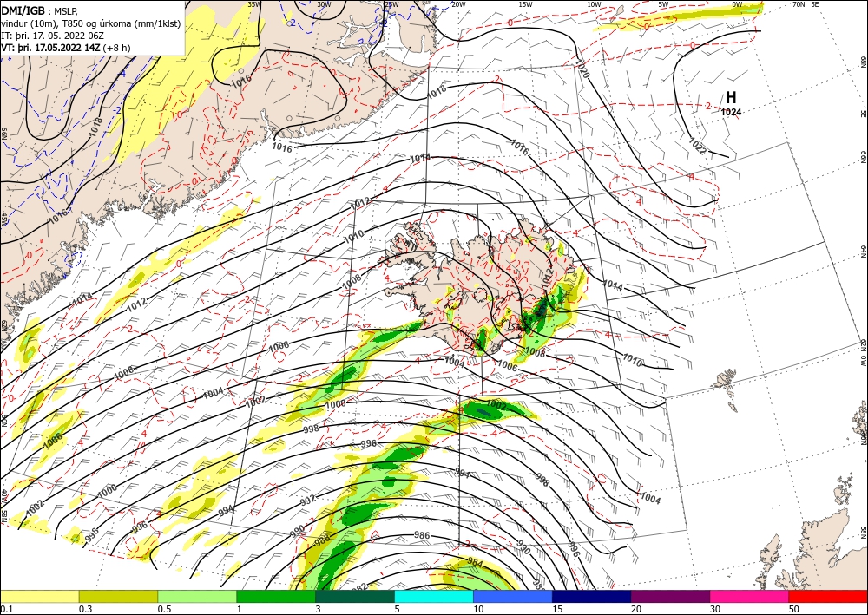868x615 pixels.
Task: Click the '1022' isobar label
Action: [x=697, y=146]
